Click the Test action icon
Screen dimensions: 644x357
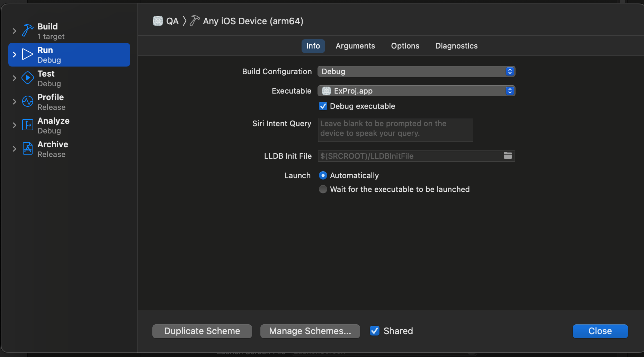[28, 78]
